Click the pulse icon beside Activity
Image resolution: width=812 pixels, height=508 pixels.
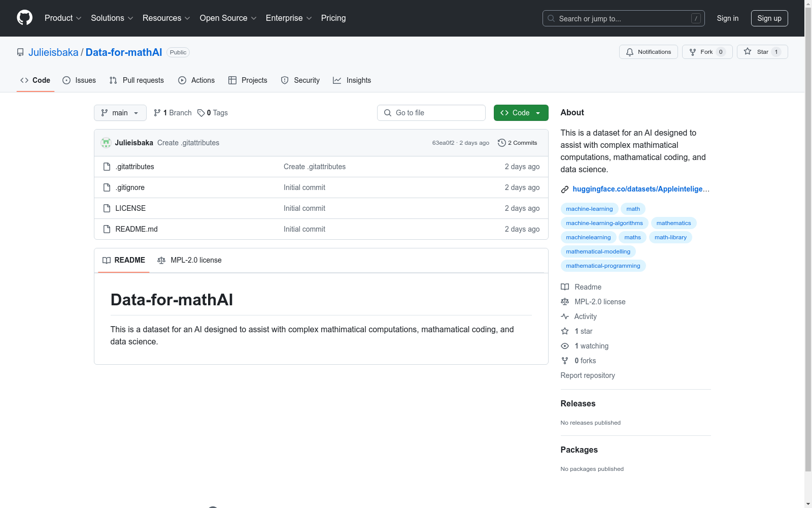pyautogui.click(x=565, y=316)
